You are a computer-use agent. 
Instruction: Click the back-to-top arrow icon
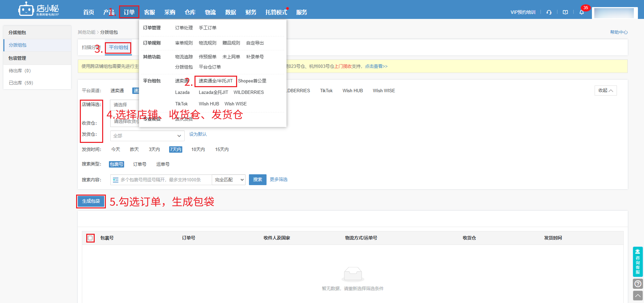coord(638,296)
